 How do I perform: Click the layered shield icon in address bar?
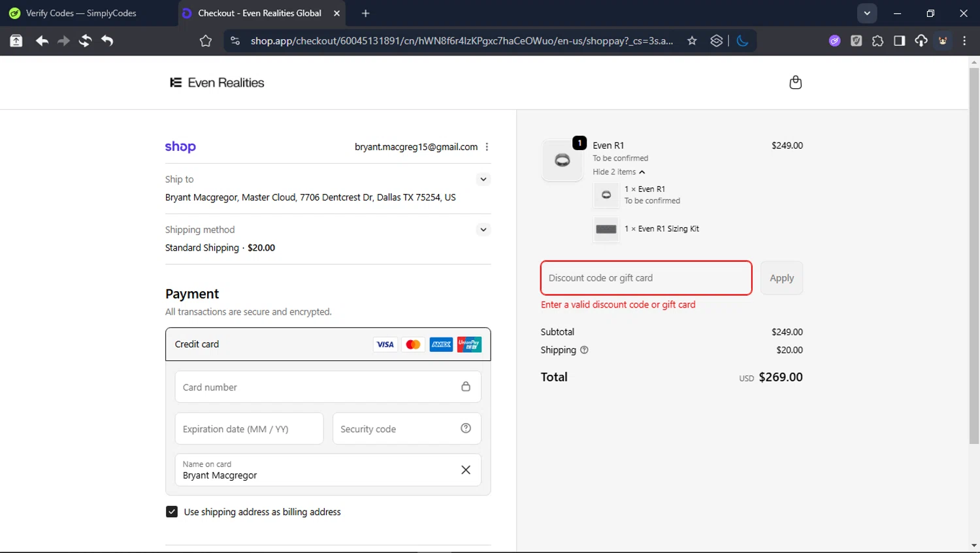coord(717,40)
